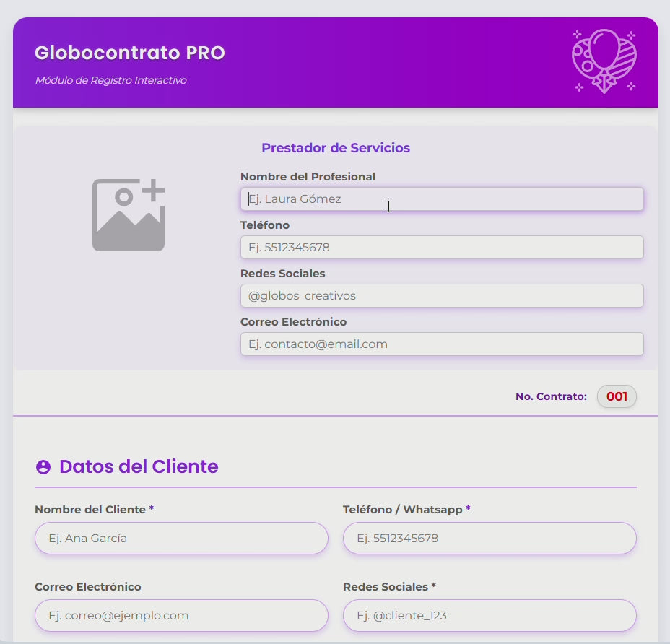Select the Nombre del Profesional input field

[441, 199]
